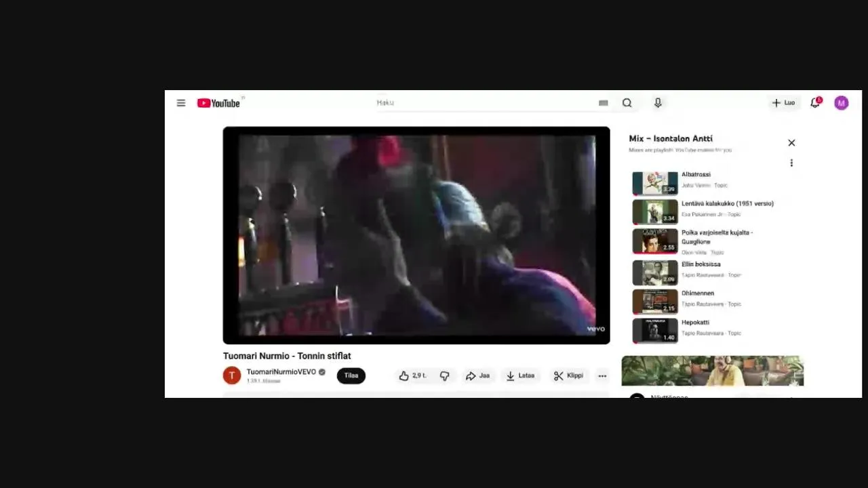Screen dimensions: 868x488
Task: Click the video player to pause
Action: coord(416,235)
